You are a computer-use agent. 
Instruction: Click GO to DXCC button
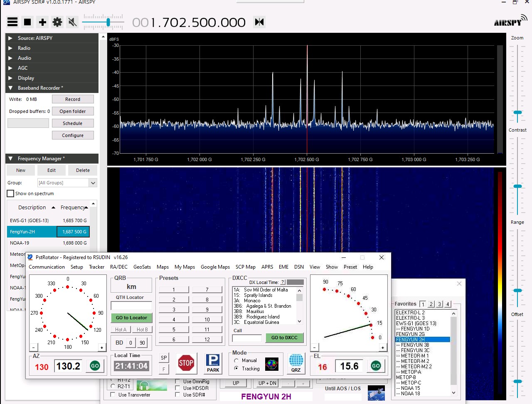pyautogui.click(x=284, y=338)
